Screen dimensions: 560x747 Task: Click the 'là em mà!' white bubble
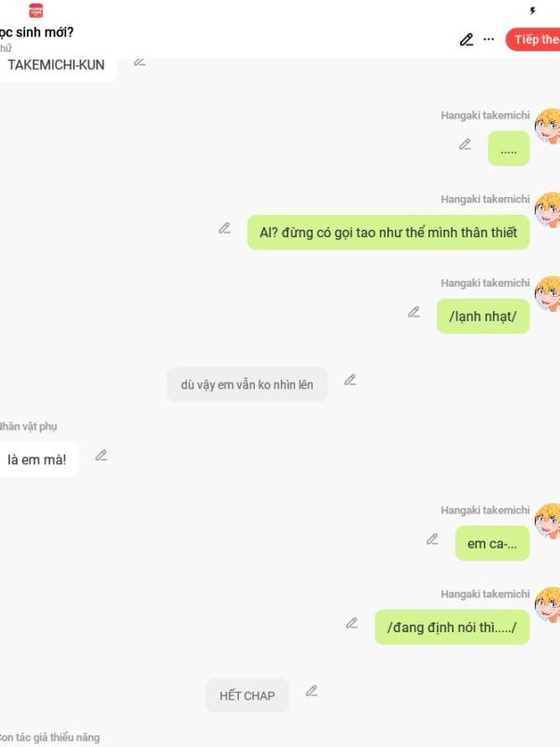tap(37, 459)
